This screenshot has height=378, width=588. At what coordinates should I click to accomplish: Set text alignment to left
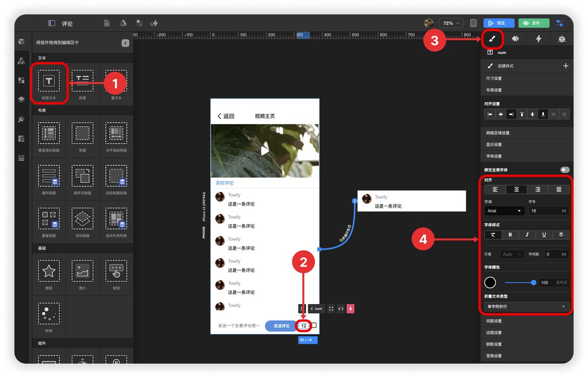(x=495, y=189)
